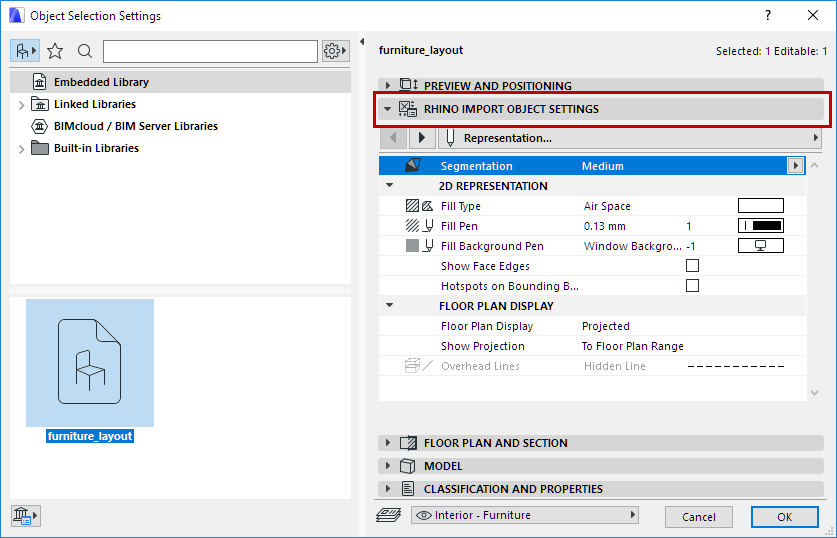Open the Representation page dropdown

point(630,138)
